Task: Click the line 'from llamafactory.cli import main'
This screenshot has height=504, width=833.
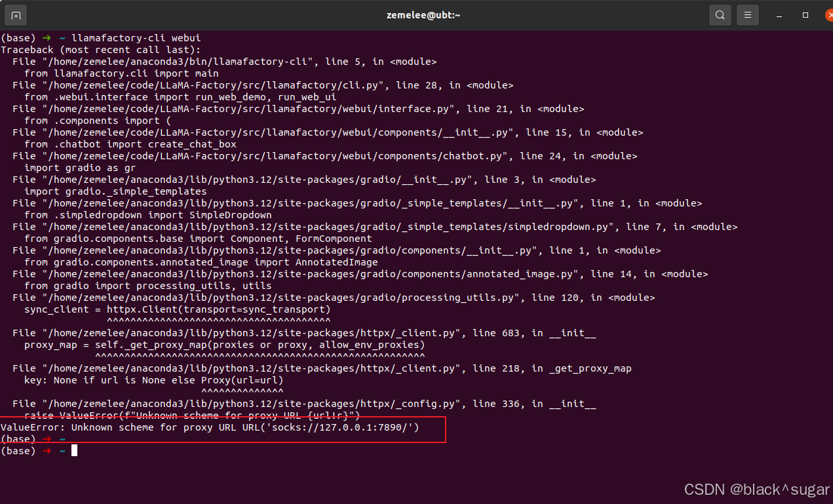Action: (121, 73)
